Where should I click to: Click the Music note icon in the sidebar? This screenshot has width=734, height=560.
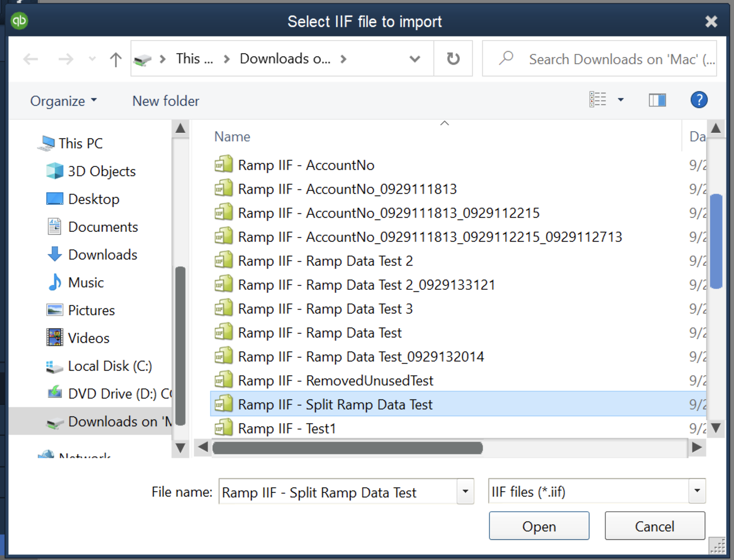pos(54,282)
